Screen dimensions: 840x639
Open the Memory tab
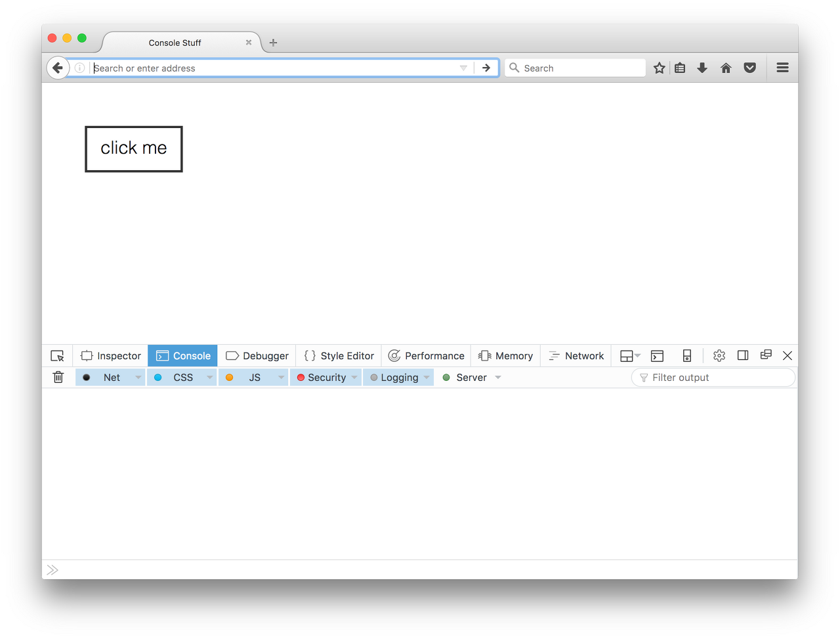(506, 356)
